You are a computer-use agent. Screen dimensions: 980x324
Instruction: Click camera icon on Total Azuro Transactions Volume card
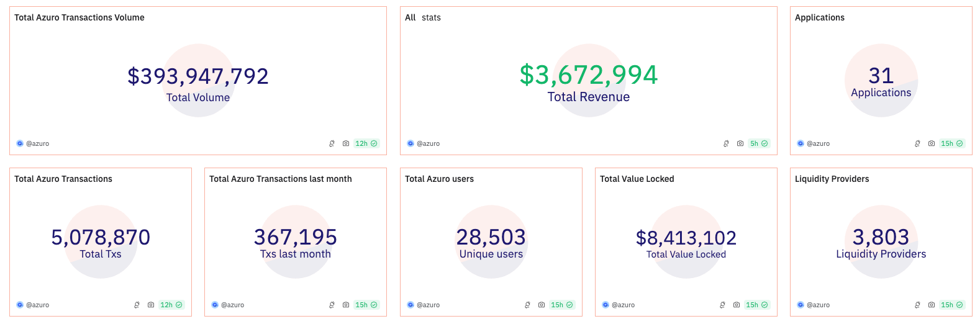tap(346, 143)
